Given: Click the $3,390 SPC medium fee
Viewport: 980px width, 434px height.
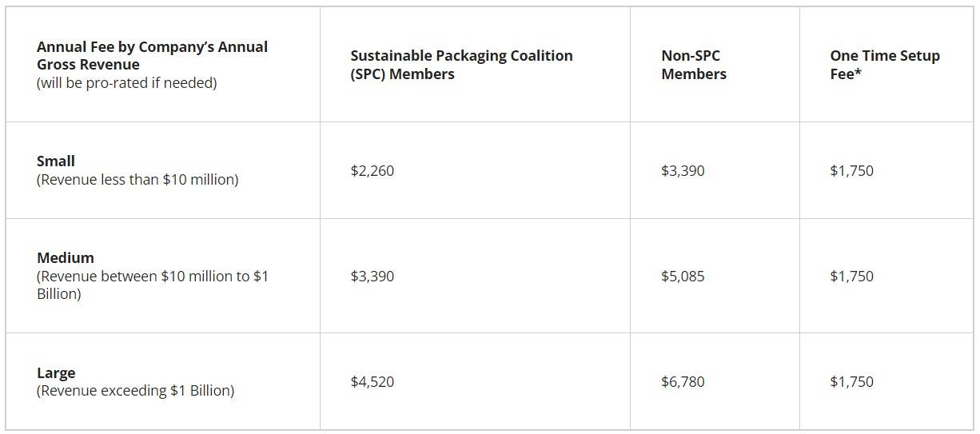Looking at the screenshot, I should (x=372, y=276).
